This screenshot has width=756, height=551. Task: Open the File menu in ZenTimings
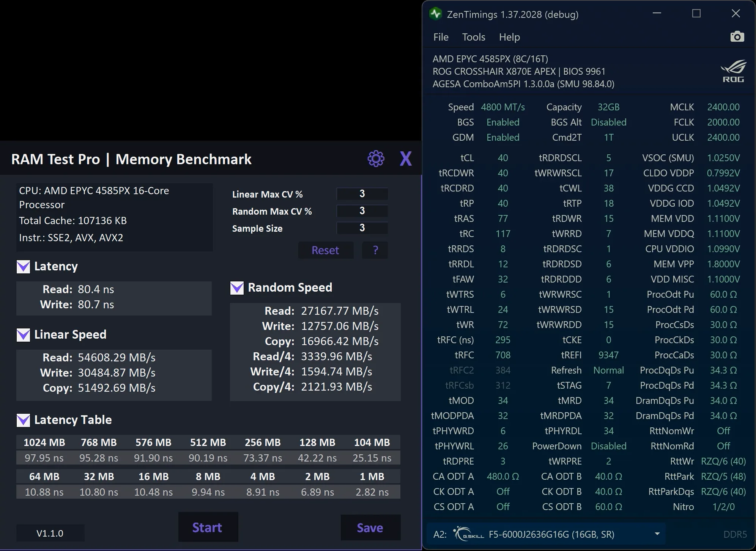point(441,37)
